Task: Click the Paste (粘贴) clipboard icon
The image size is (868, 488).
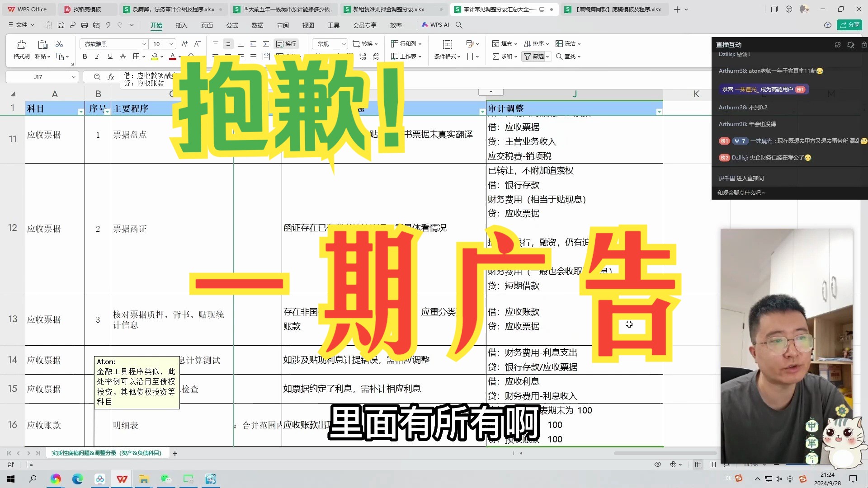Action: (x=43, y=44)
